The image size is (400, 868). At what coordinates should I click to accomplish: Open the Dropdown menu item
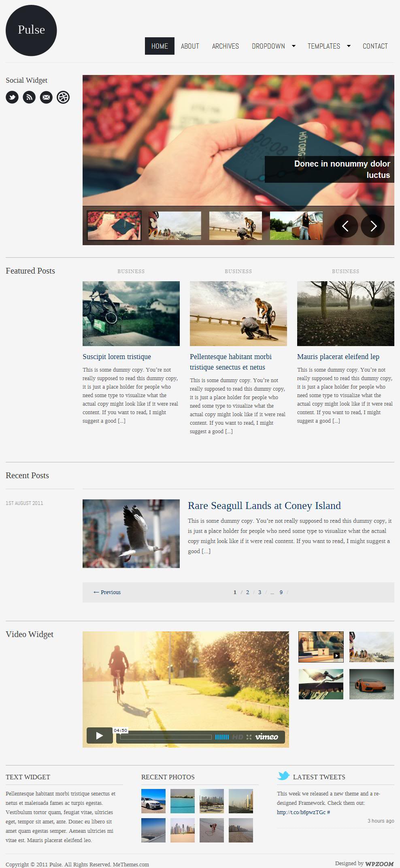tap(268, 46)
